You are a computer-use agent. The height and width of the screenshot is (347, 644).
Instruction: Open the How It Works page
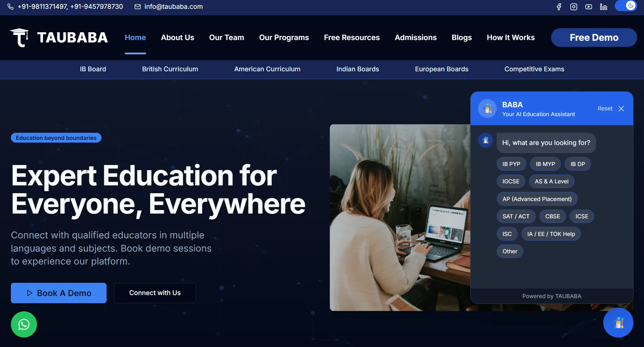511,38
